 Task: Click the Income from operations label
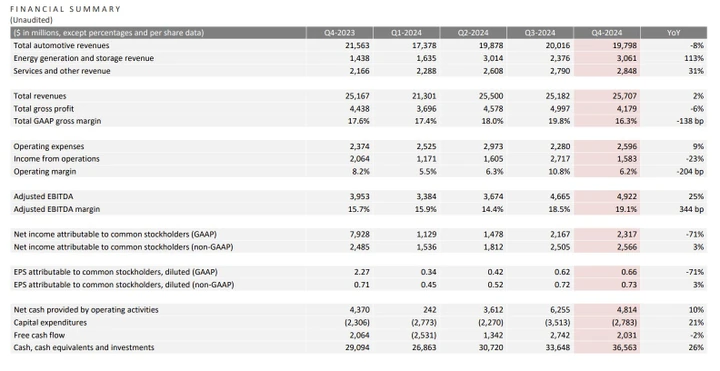56,159
